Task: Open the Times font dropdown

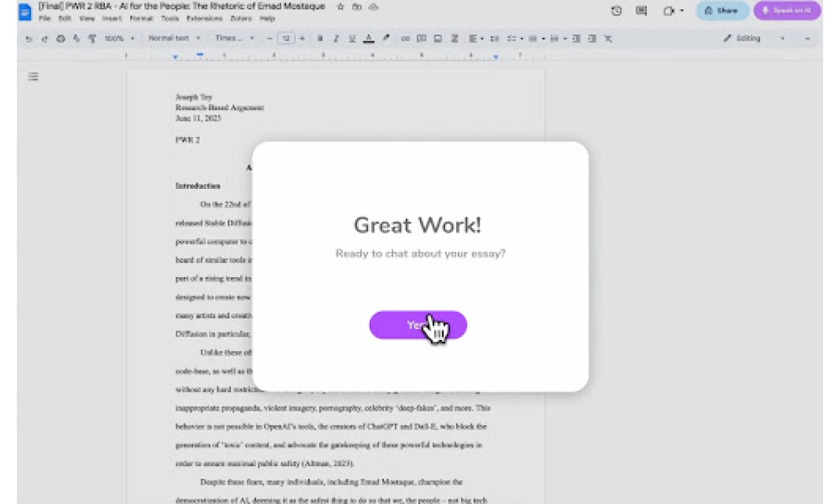Action: (x=234, y=39)
